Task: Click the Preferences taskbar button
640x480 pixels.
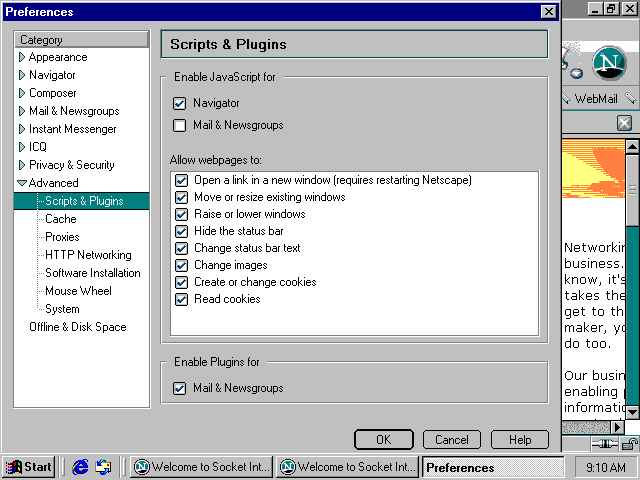Action: [x=492, y=467]
